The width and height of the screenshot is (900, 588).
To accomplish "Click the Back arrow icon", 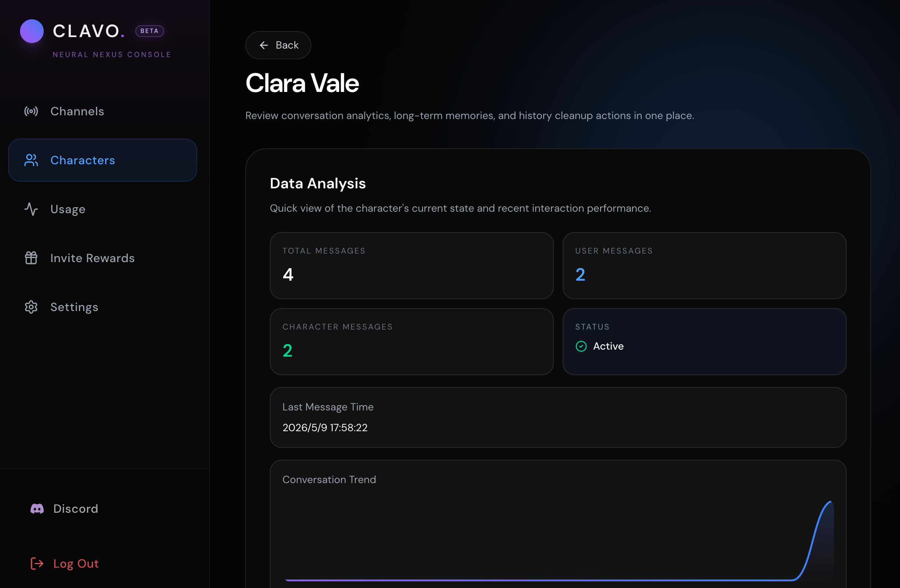I will [264, 45].
